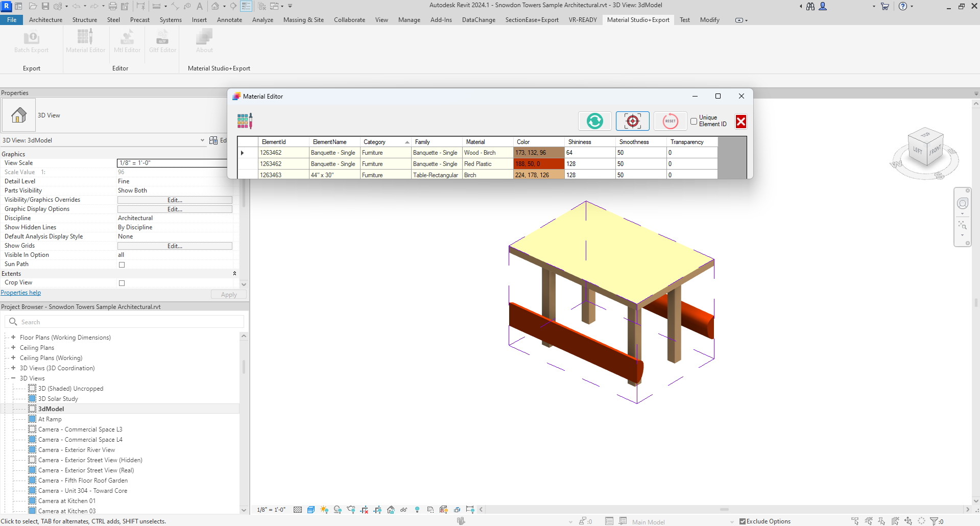
Task: Click the material palette brush icon
Action: tap(245, 121)
